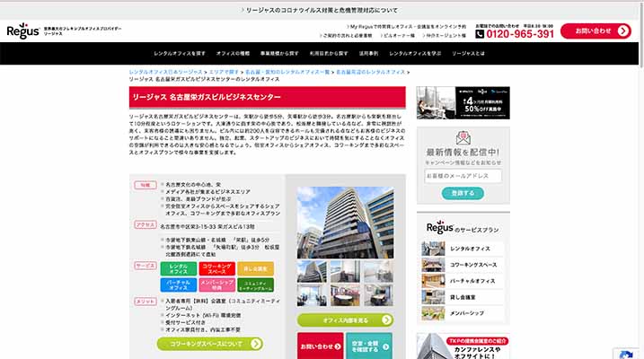Click the arrow icon on the オフィス内部を見る button
This screenshot has width=644, height=359.
click(x=386, y=320)
